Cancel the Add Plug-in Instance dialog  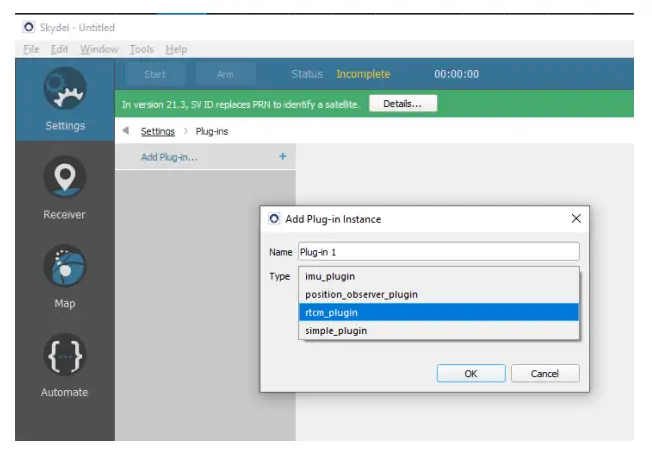click(545, 373)
